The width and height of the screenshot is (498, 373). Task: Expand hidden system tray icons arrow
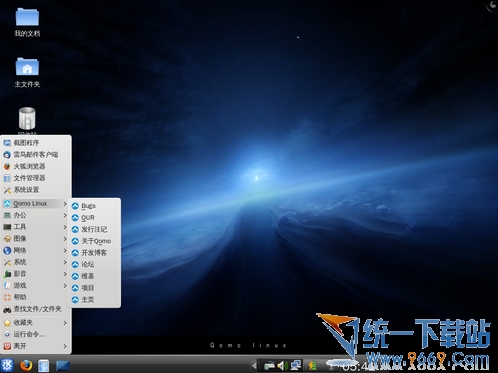click(x=254, y=366)
